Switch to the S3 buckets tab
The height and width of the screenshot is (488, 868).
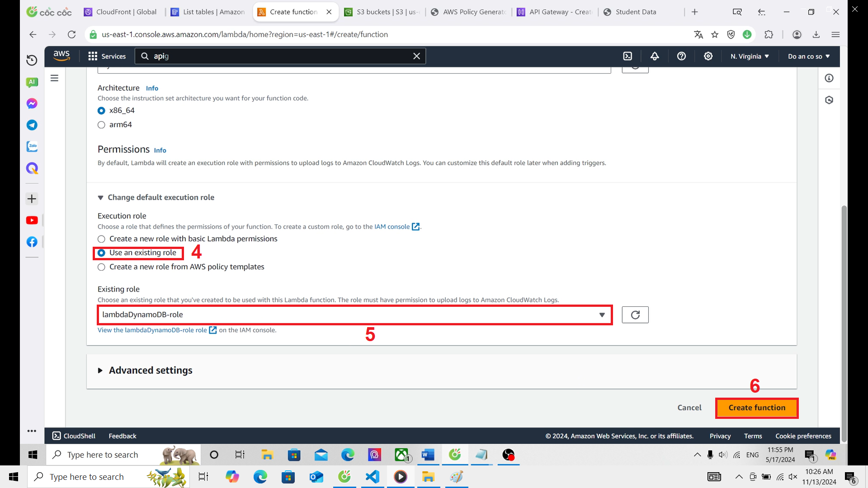coord(381,12)
